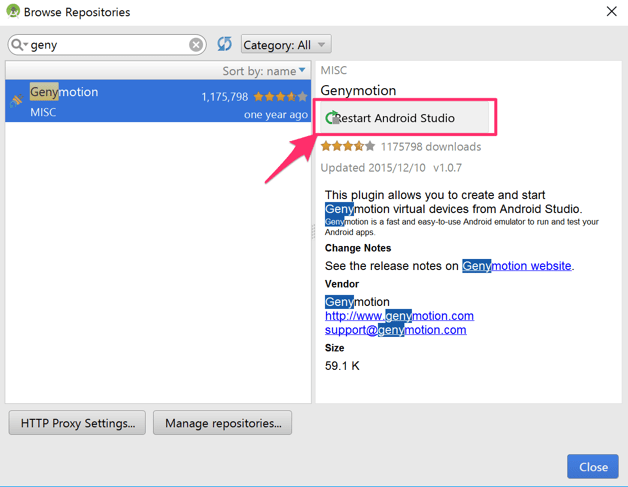This screenshot has width=628, height=487.
Task: Open the Category: All dropdown
Action: [x=286, y=44]
